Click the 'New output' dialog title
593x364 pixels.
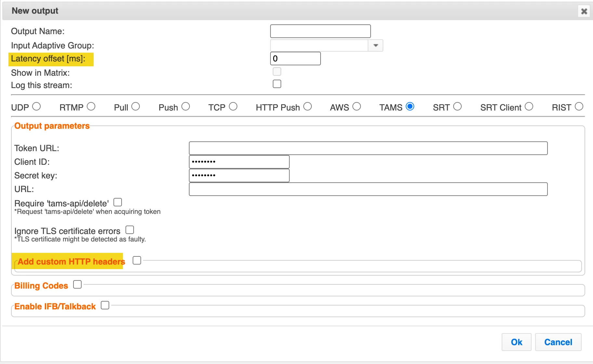coord(35,11)
